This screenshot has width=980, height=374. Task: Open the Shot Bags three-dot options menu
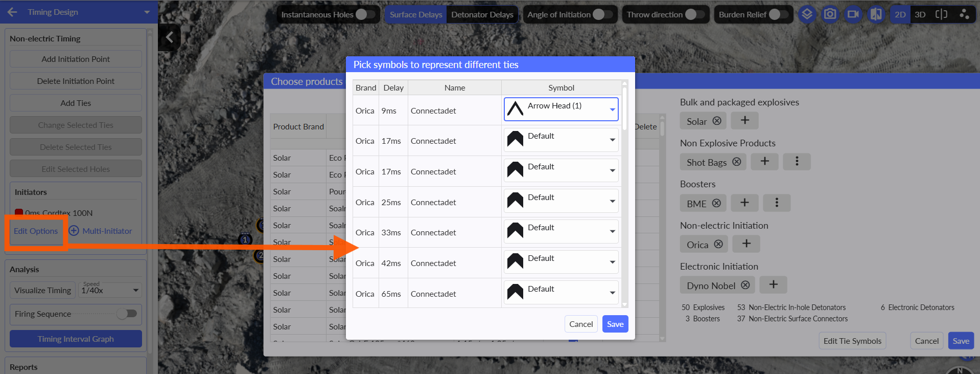pos(797,162)
